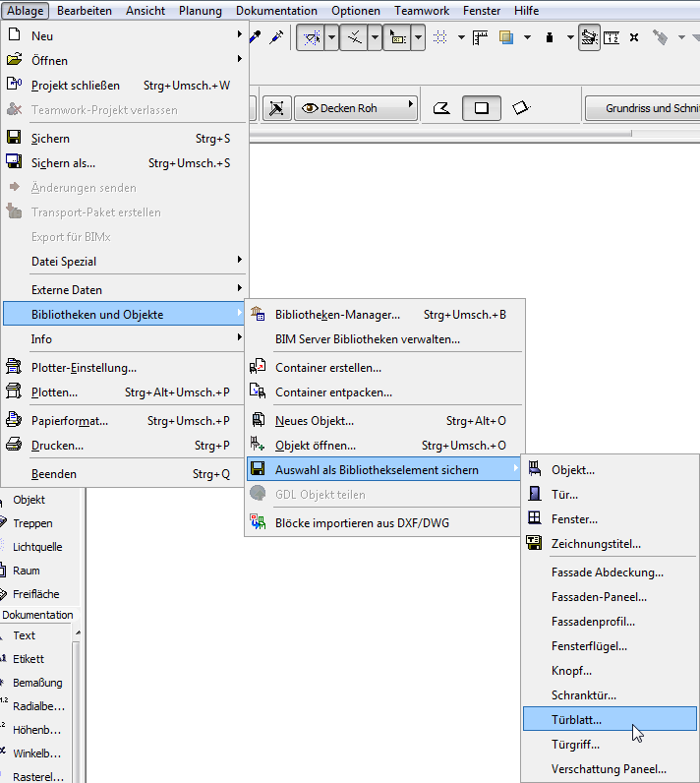Select Lichtquelle tool in toolbox

[x=37, y=547]
